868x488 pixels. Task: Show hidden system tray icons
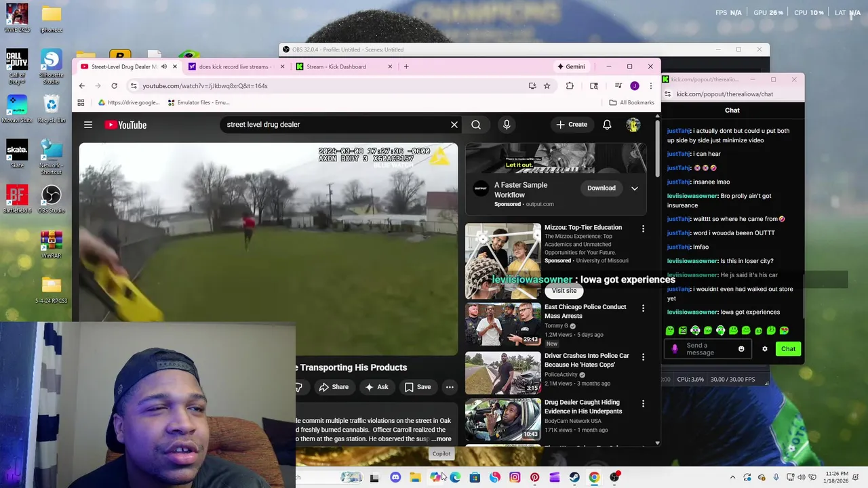(732, 477)
